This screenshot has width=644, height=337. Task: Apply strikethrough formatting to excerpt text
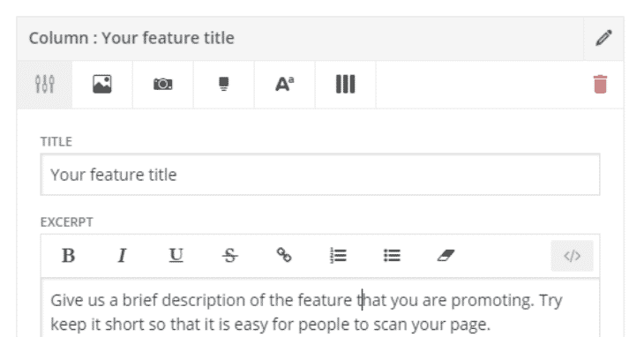pyautogui.click(x=230, y=255)
